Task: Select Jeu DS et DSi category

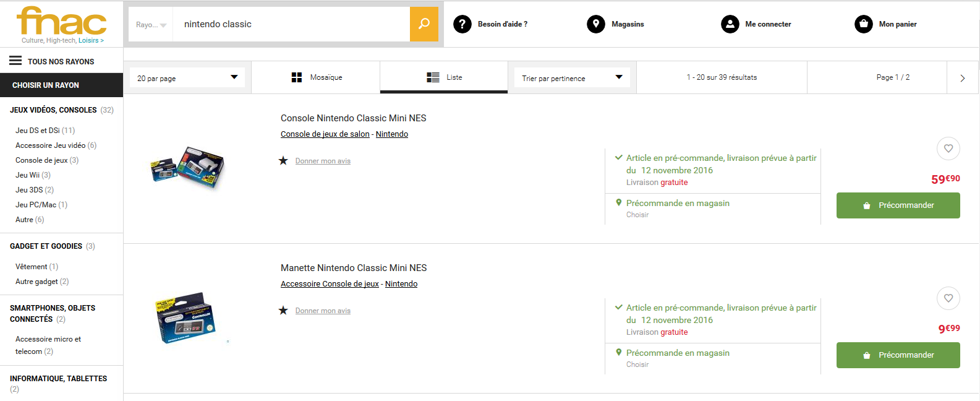Action: click(38, 131)
